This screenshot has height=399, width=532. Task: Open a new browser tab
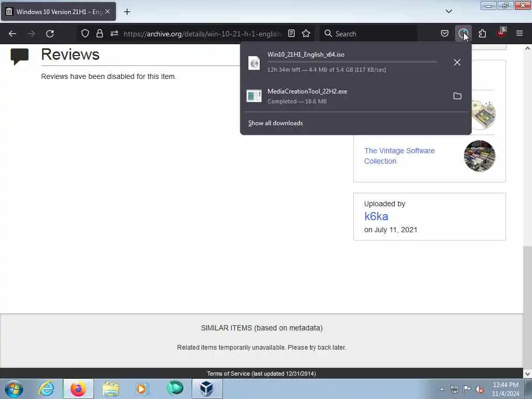[127, 12]
